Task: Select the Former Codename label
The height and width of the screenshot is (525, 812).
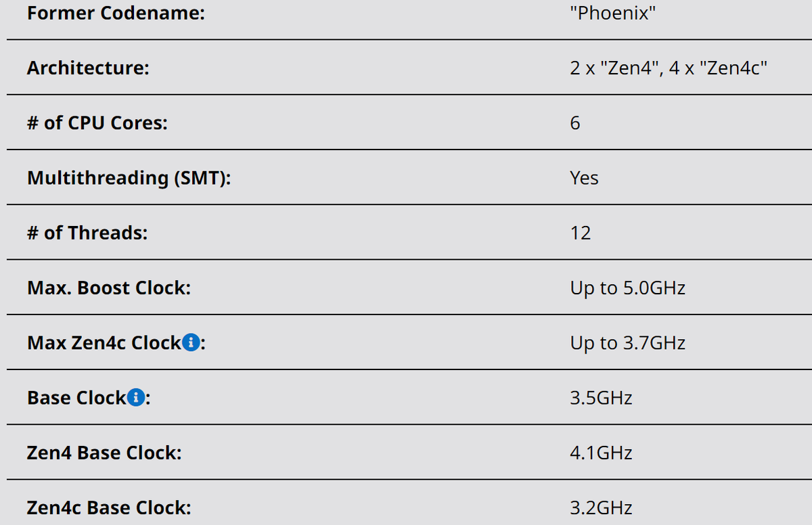Action: (x=116, y=13)
